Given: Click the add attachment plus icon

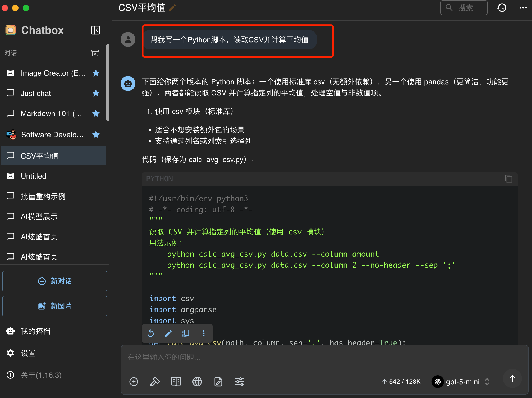Looking at the screenshot, I should tap(134, 382).
